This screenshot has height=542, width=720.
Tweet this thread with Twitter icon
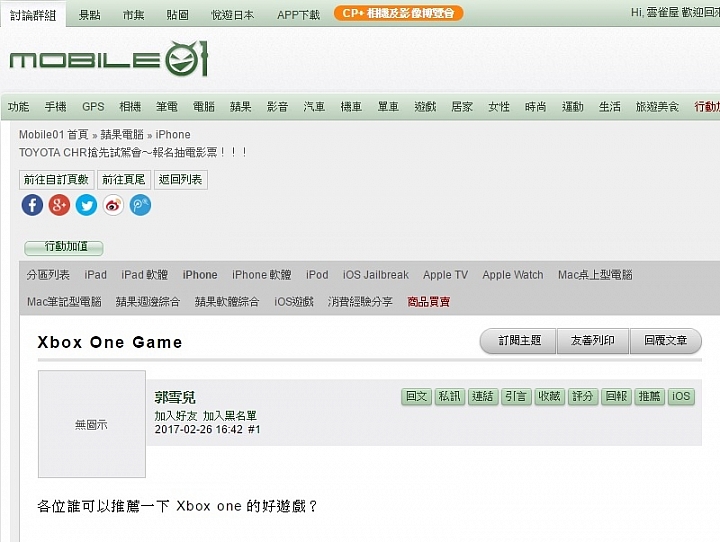(x=86, y=205)
